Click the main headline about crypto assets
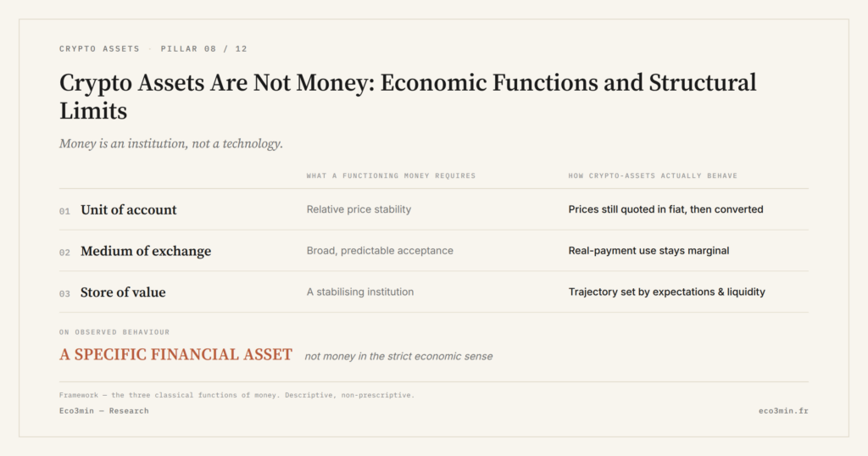The image size is (868, 456). tap(408, 97)
